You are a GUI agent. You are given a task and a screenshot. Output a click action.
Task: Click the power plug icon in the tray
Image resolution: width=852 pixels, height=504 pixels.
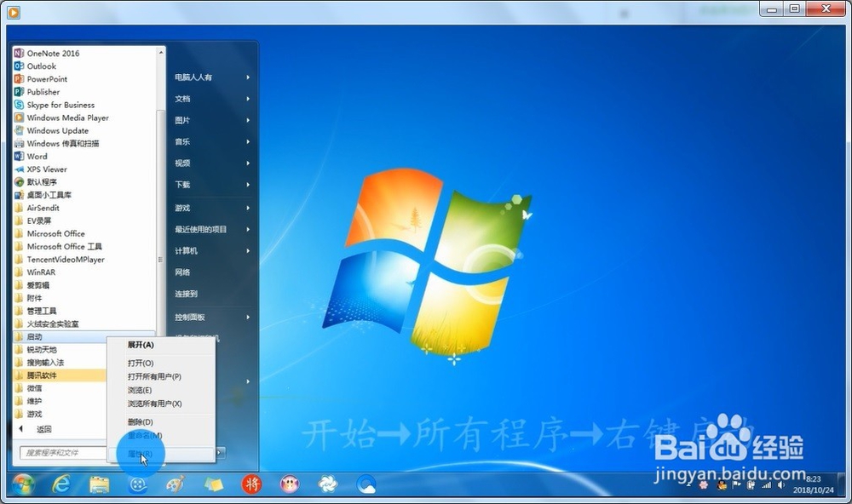(751, 484)
